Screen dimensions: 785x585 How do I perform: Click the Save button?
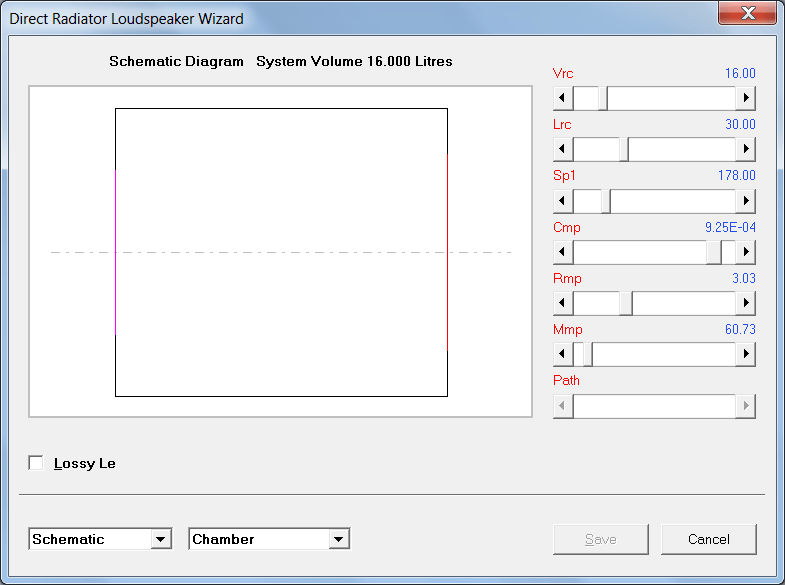pos(600,539)
